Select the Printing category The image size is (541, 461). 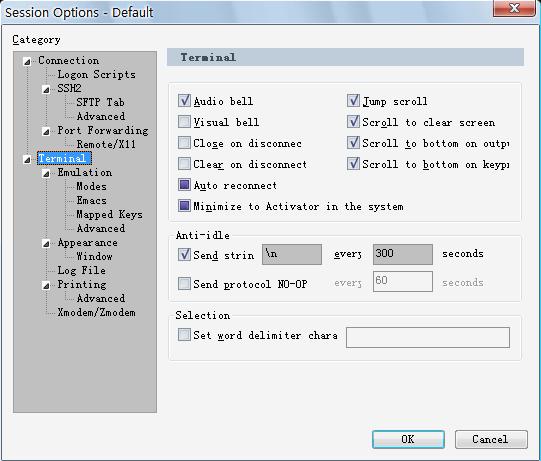point(82,284)
